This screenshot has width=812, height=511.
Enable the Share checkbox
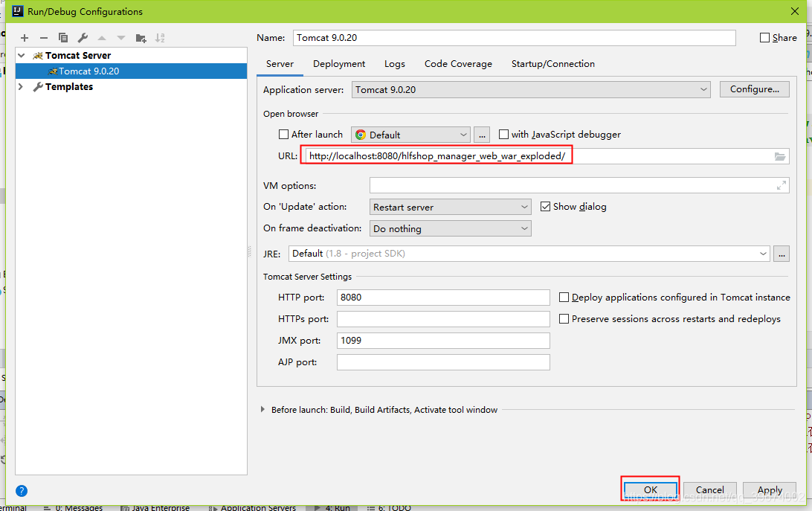pos(764,38)
